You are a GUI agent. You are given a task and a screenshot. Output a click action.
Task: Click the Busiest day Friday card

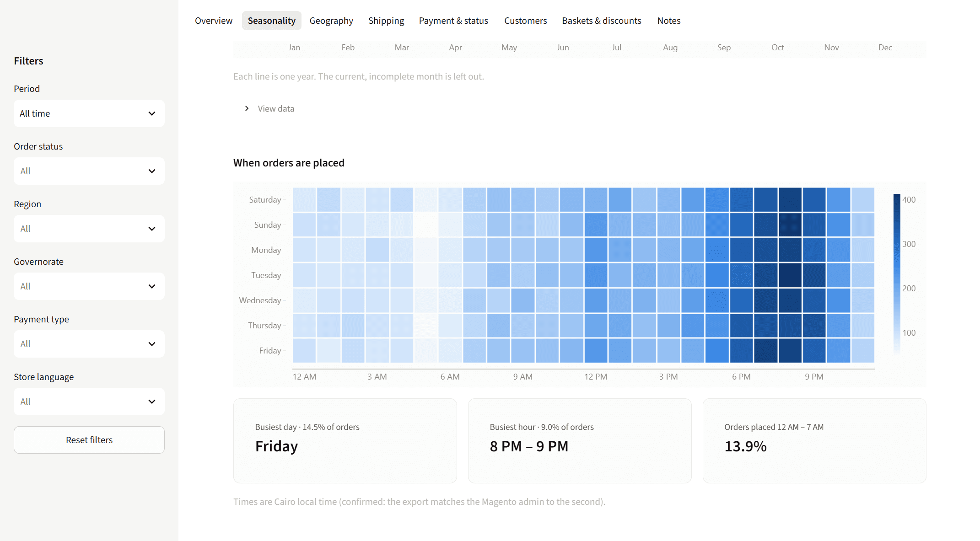[345, 441]
